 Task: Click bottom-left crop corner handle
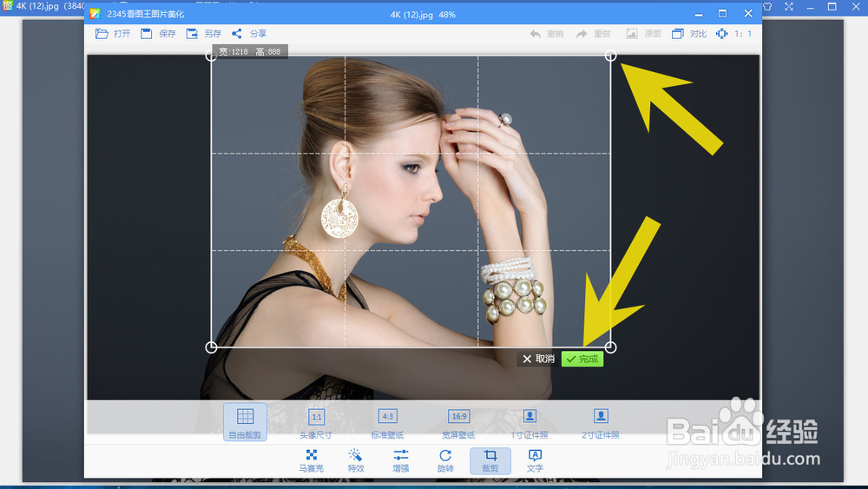pos(211,347)
